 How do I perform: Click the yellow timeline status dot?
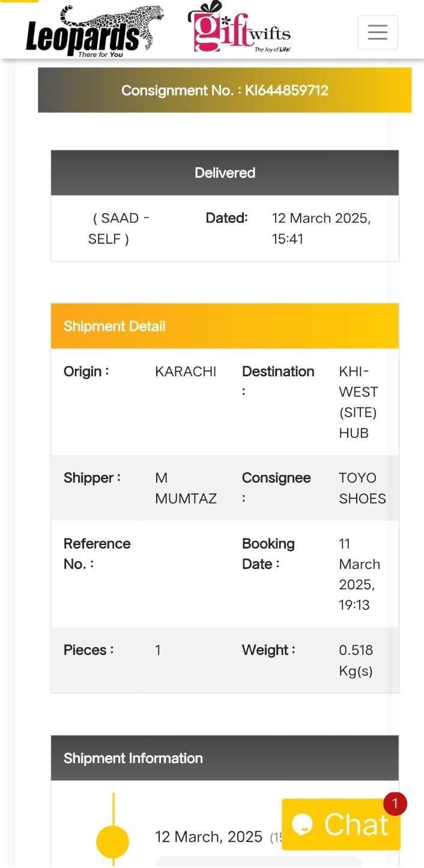pos(112,841)
